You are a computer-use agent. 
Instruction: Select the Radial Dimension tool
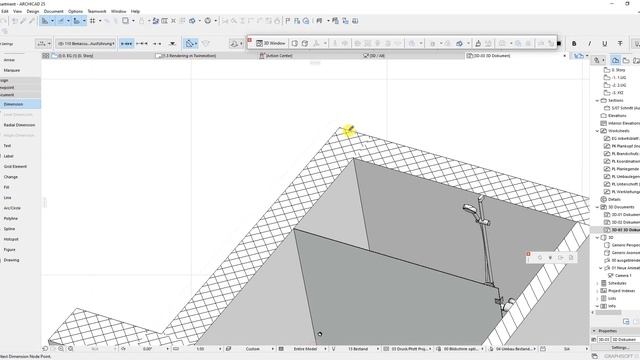click(20, 125)
